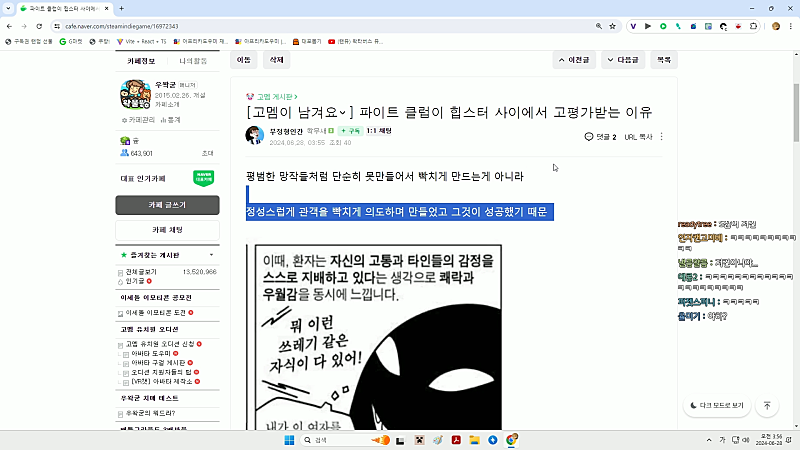Go back using browser back arrow
The width and height of the screenshot is (800, 450).
(x=9, y=26)
